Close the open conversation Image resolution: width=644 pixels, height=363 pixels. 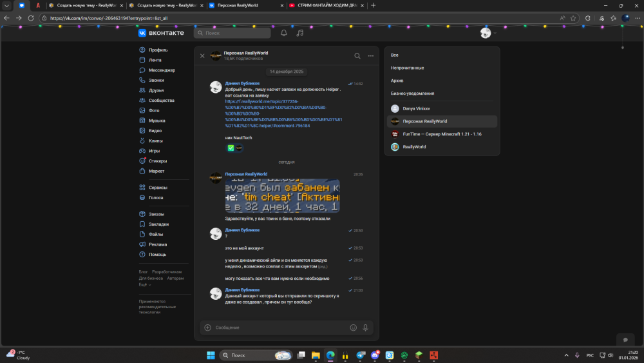(x=202, y=56)
